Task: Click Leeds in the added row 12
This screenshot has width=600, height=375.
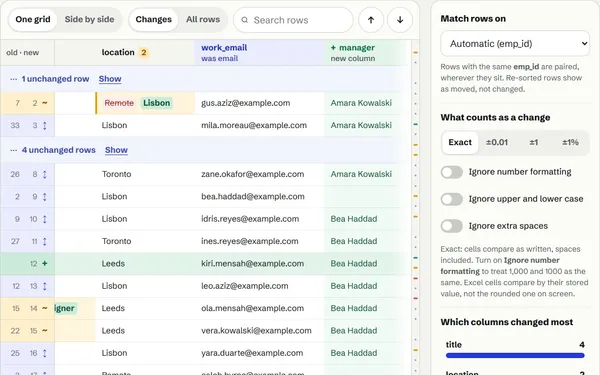Action: 113,264
